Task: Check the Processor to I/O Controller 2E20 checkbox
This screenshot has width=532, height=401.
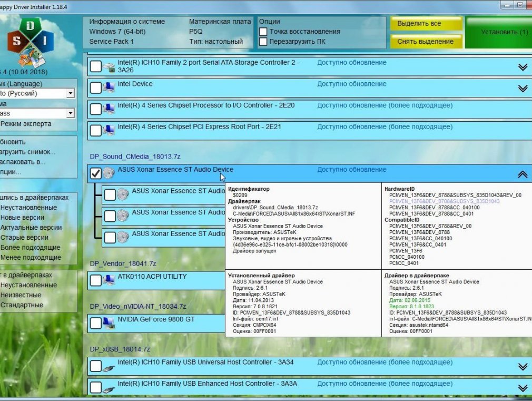Action: [96, 109]
